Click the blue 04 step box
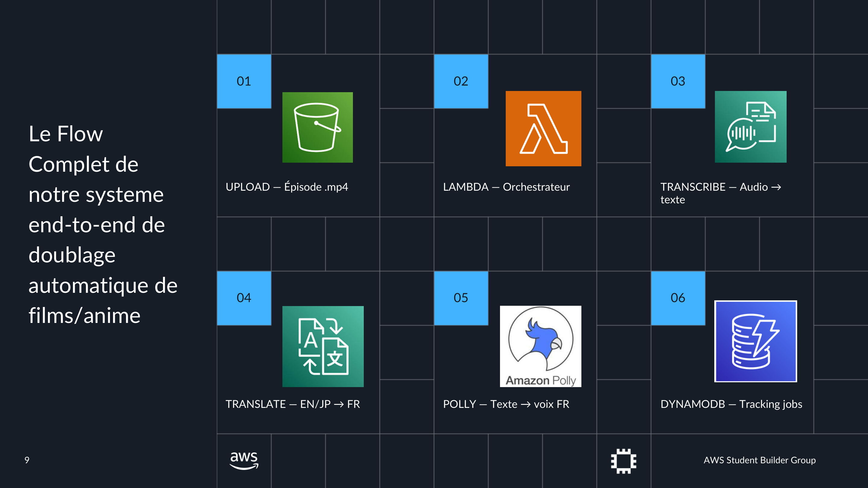This screenshot has width=868, height=488. [244, 298]
